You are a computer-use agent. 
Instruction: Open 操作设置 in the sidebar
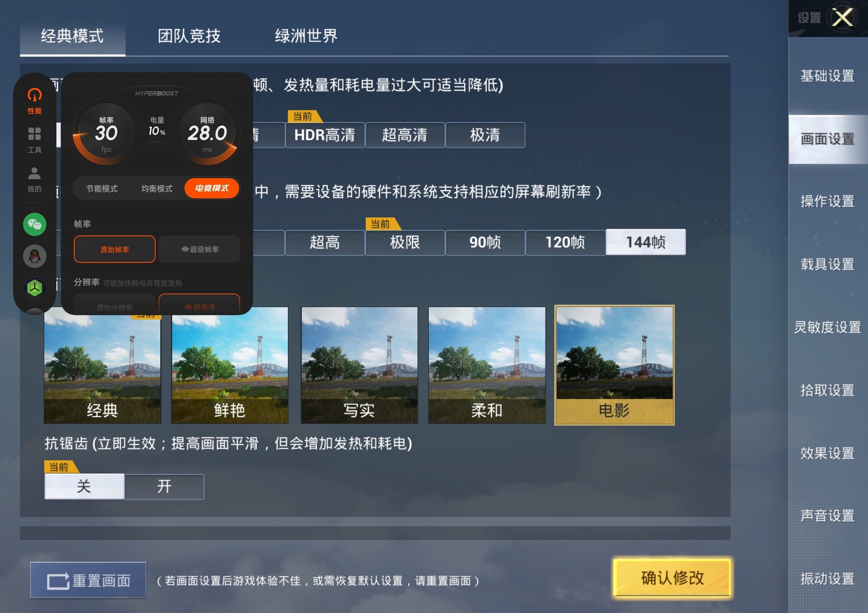[x=828, y=201]
